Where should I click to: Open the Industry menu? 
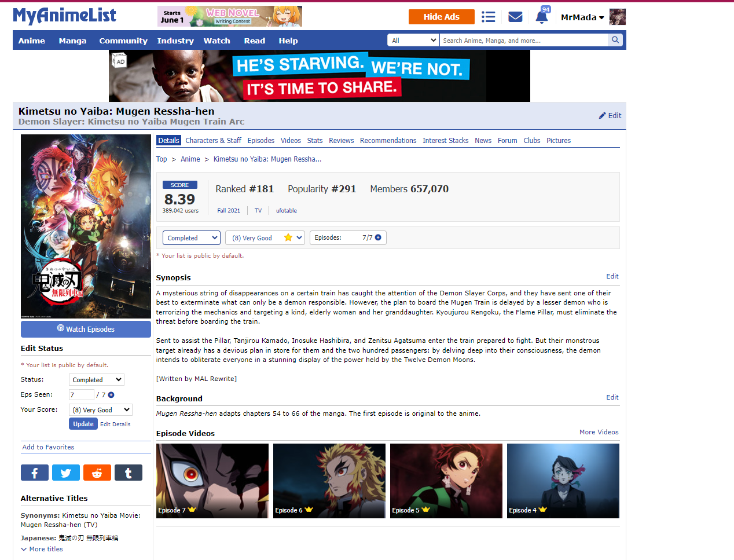pyautogui.click(x=175, y=41)
